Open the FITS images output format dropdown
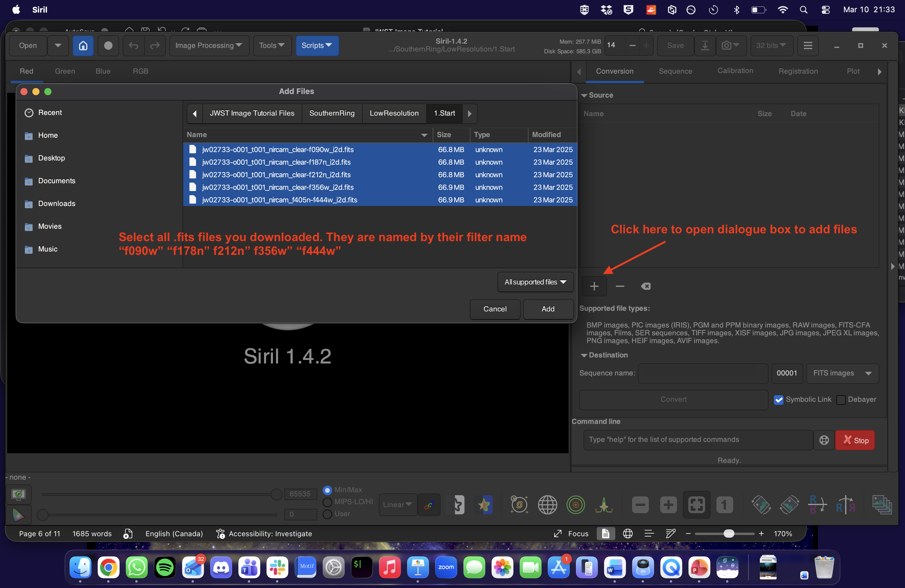Screen dimensions: 905x588 pyautogui.click(x=842, y=373)
